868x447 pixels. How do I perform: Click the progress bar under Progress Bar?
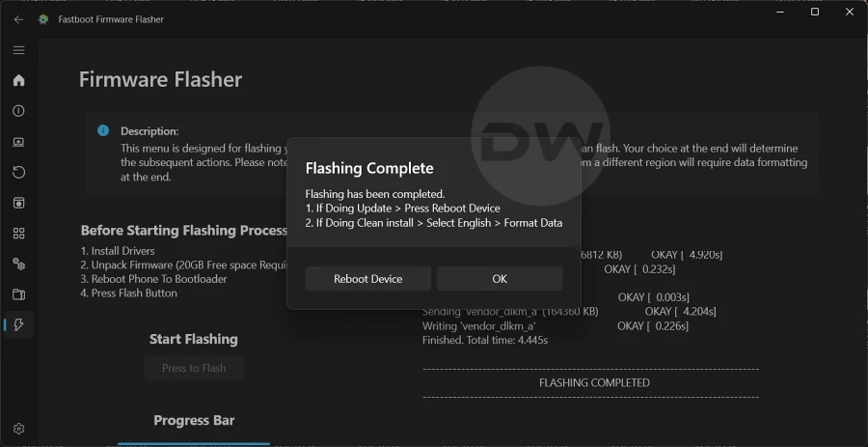[x=194, y=444]
